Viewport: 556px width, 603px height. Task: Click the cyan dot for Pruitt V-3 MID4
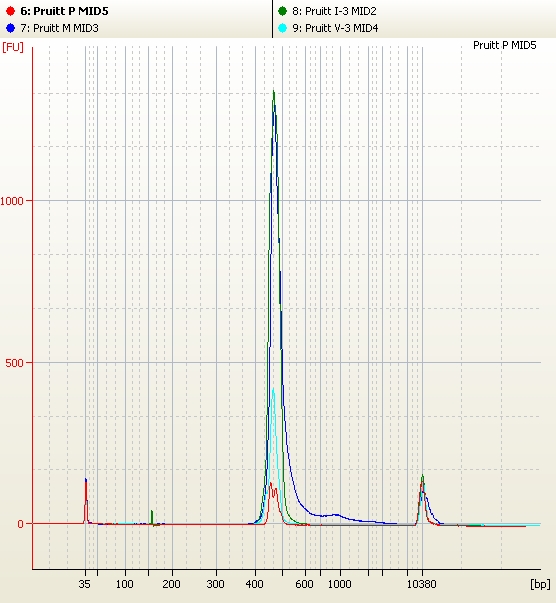(282, 28)
